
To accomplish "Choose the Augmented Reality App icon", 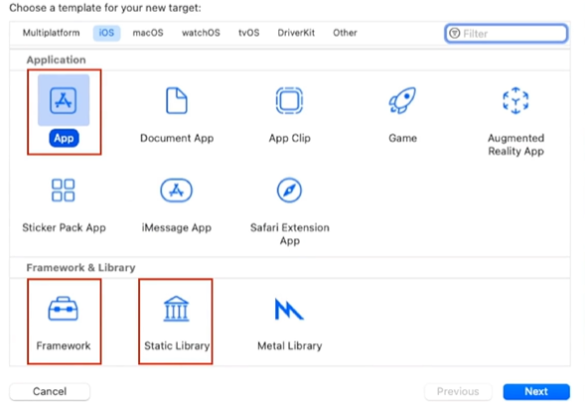I will pos(516,100).
